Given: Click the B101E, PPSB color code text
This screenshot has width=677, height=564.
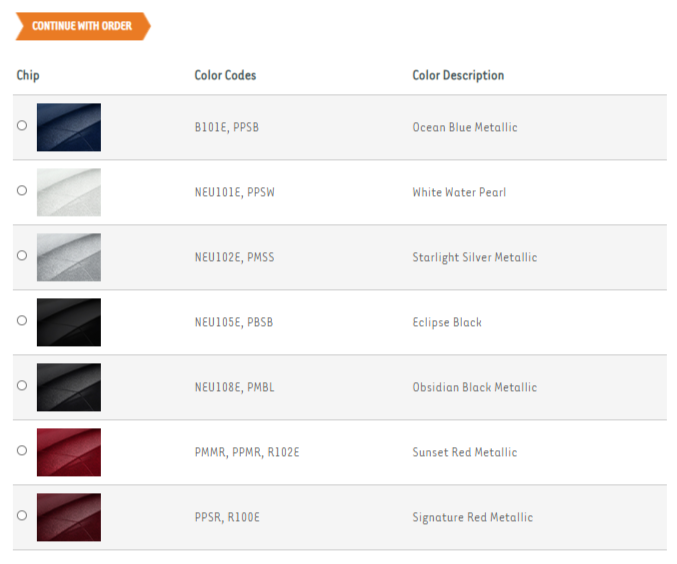Looking at the screenshot, I should click(x=227, y=127).
